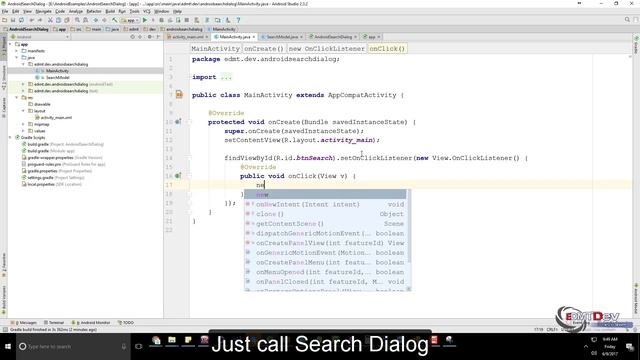Click the Synchronize toolbar icon
Screen dimensions: 640x360
pos(21,20)
